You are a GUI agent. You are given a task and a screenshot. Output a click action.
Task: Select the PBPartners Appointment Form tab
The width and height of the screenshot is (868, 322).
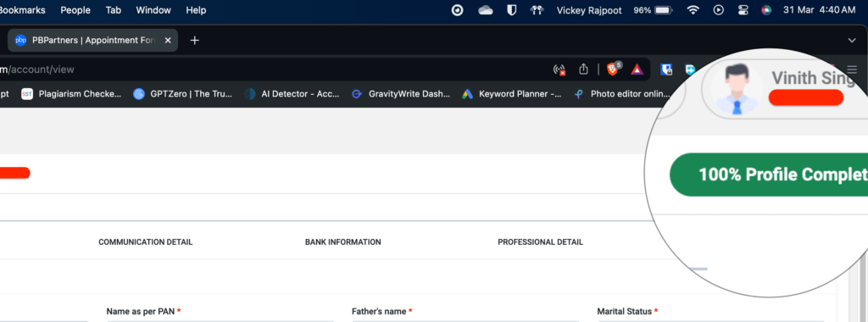click(x=93, y=41)
